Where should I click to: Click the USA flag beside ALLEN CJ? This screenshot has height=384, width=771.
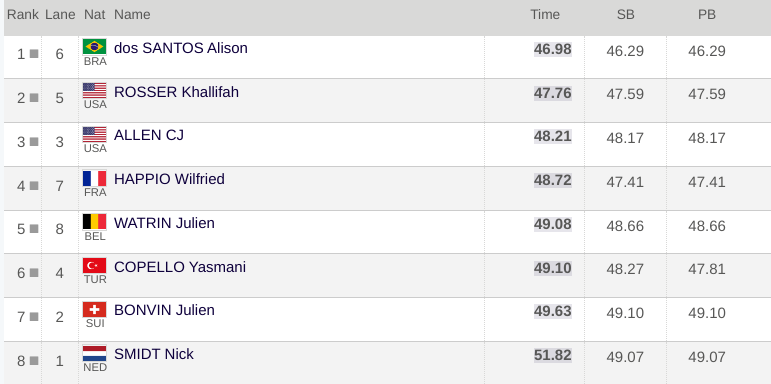point(94,134)
